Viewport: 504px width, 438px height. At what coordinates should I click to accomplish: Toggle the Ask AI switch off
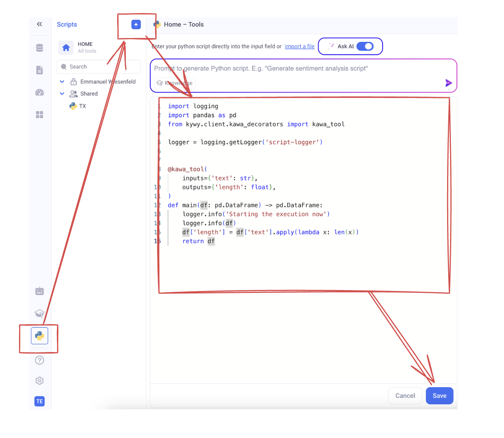click(x=365, y=46)
